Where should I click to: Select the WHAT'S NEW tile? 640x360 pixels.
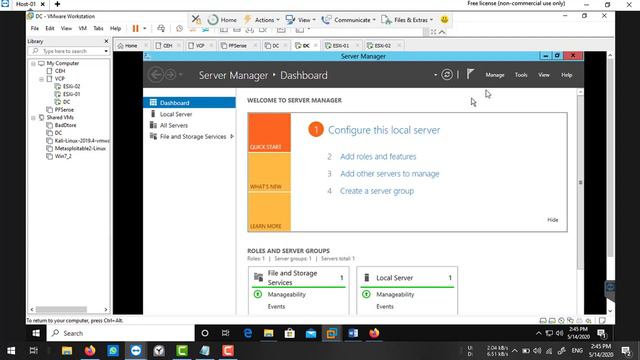tap(269, 172)
